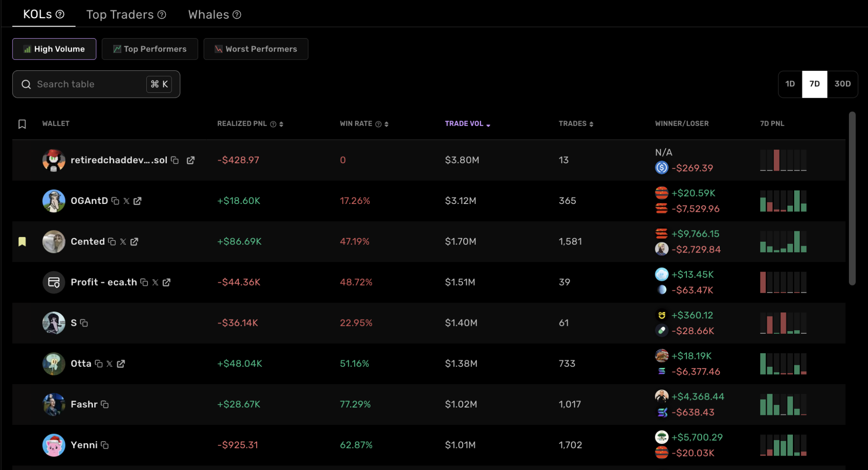Sort by the Trades column

[591, 124]
